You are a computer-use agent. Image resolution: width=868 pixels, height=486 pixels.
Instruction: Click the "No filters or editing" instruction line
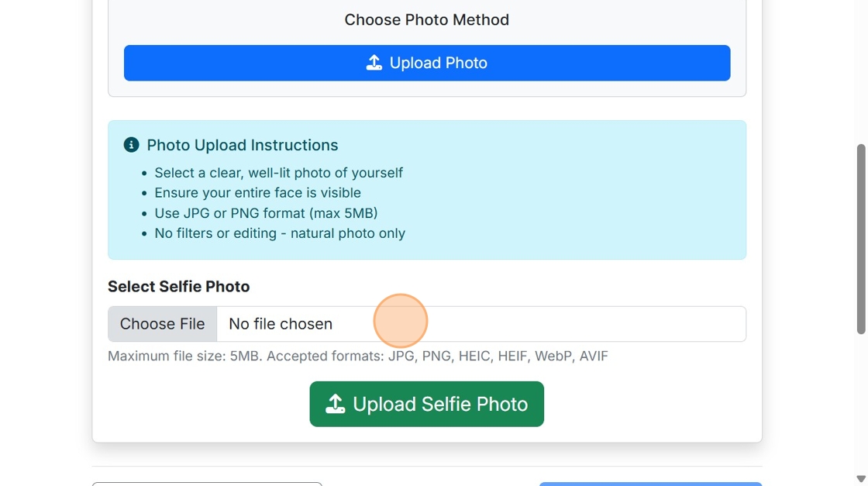(x=280, y=233)
